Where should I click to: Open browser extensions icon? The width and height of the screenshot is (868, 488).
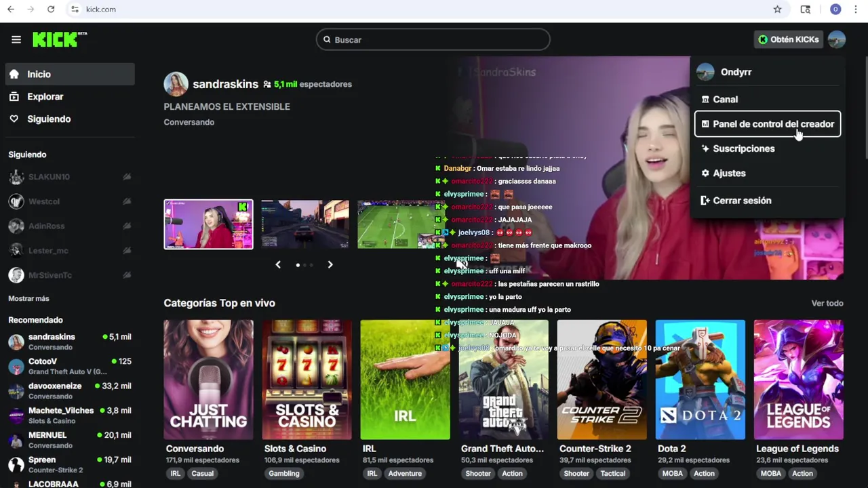[806, 9]
